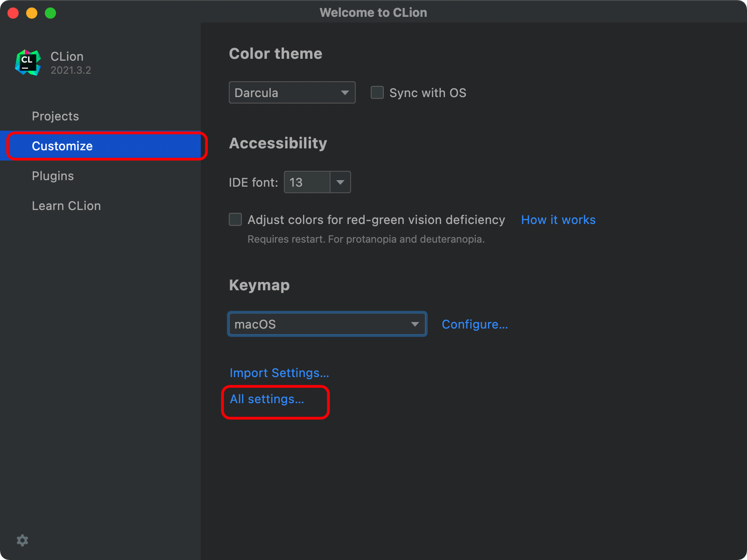Select the Projects section in the sidebar
The width and height of the screenshot is (747, 560).
[55, 116]
